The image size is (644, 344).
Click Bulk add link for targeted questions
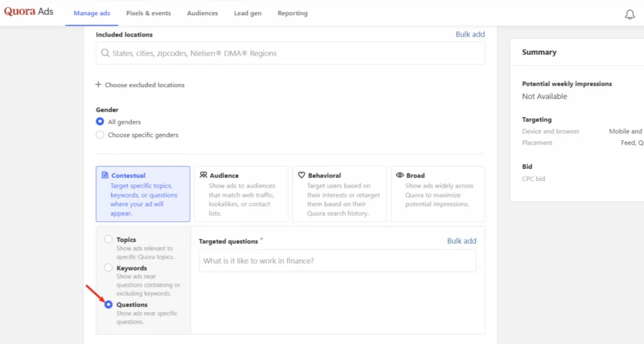click(461, 241)
